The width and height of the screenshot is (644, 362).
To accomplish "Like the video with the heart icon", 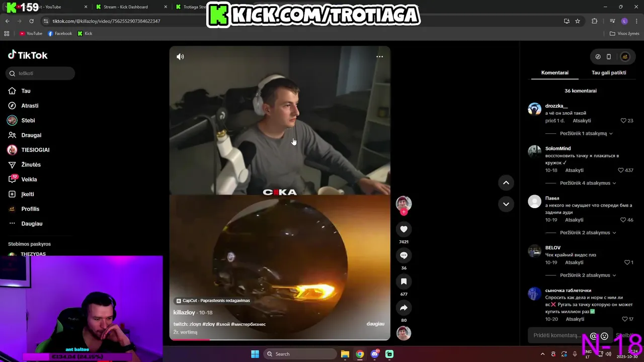I will point(404,229).
